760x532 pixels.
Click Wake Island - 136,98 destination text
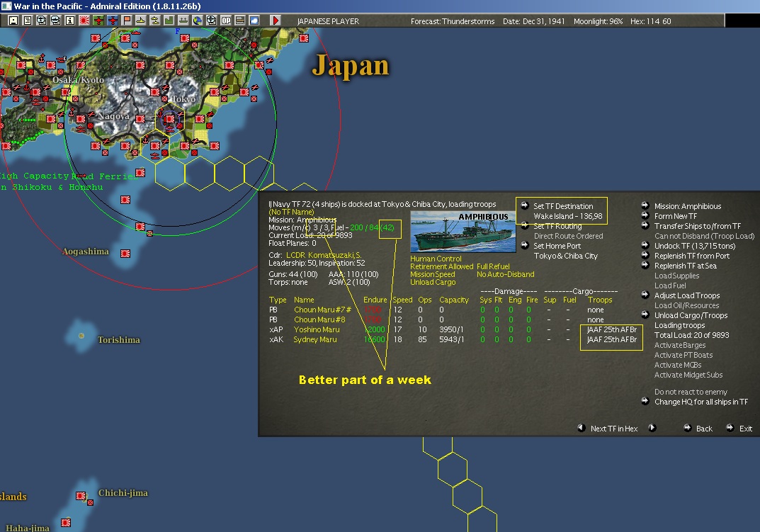[x=568, y=216]
